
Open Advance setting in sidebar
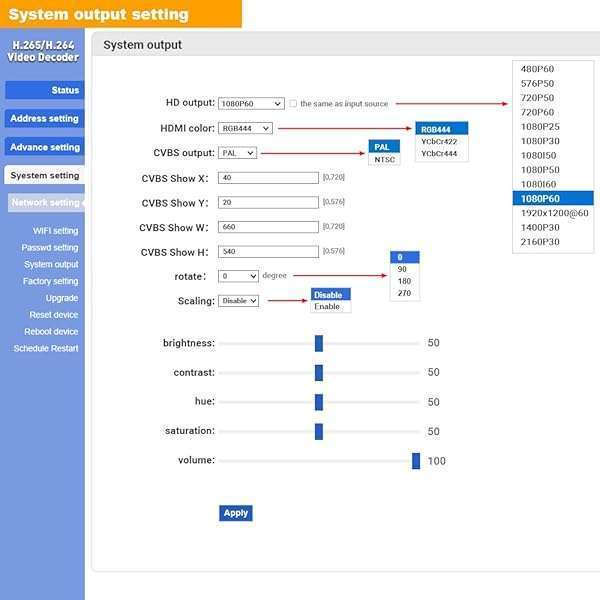43,147
